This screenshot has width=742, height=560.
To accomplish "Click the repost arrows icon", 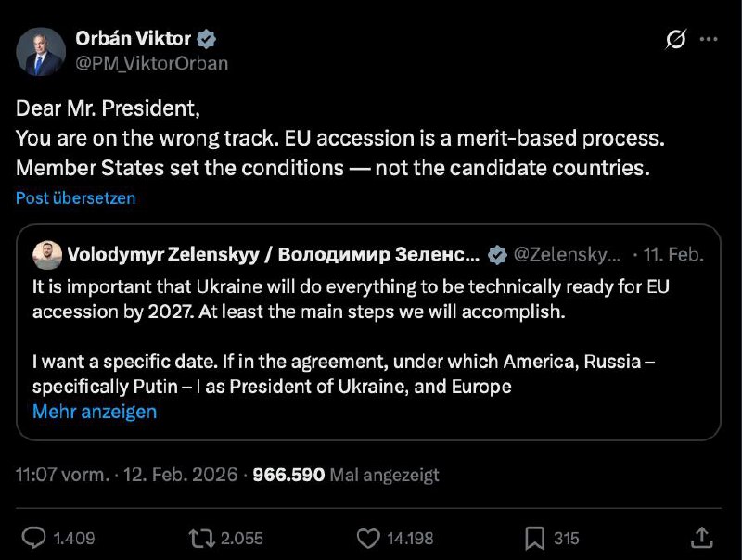I will [198, 537].
